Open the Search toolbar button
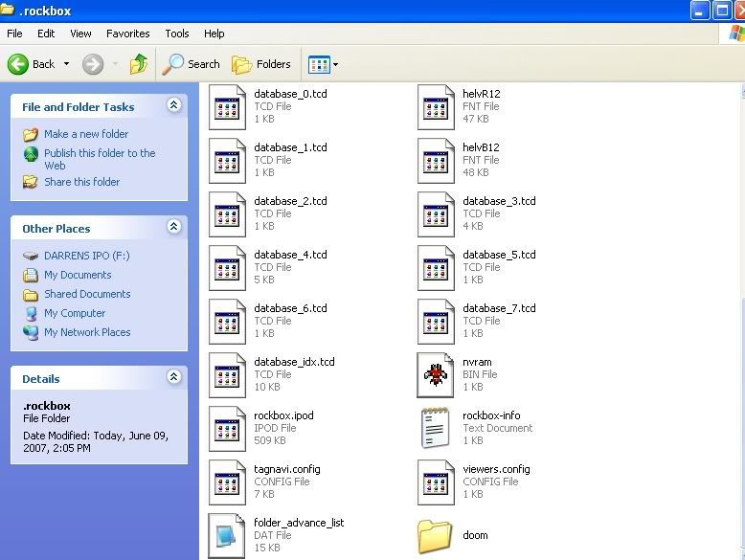This screenshot has width=745, height=560. coord(192,64)
